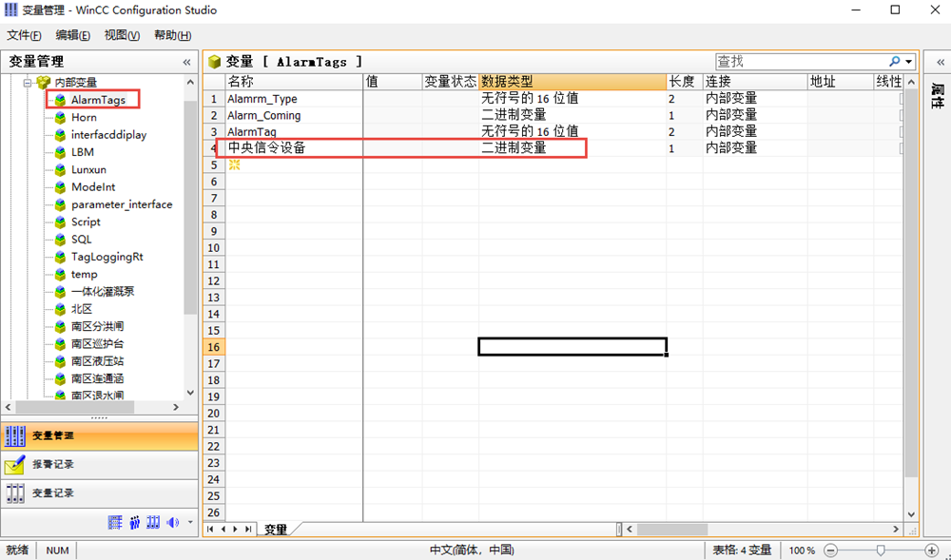Screen dimensions: 951x560
Task: Click the SQL tag group icon
Action: coord(60,240)
